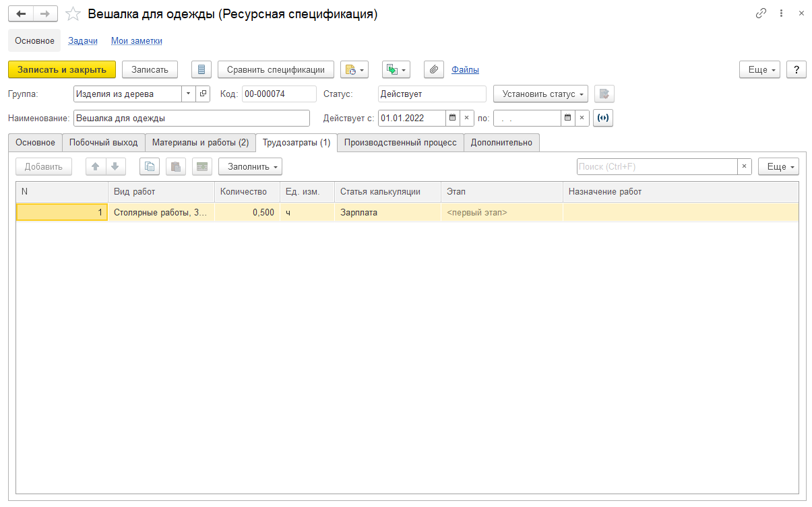The width and height of the screenshot is (812, 507).
Task: Expand the Группа dropdown list
Action: point(188,94)
